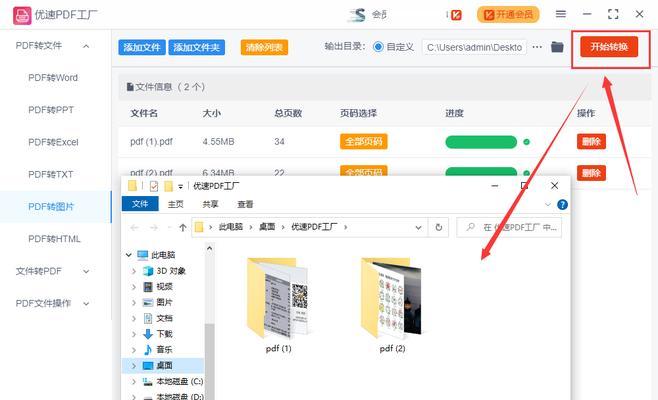Select PDF转TXT in sidebar
The image size is (658, 400).
coord(50,175)
